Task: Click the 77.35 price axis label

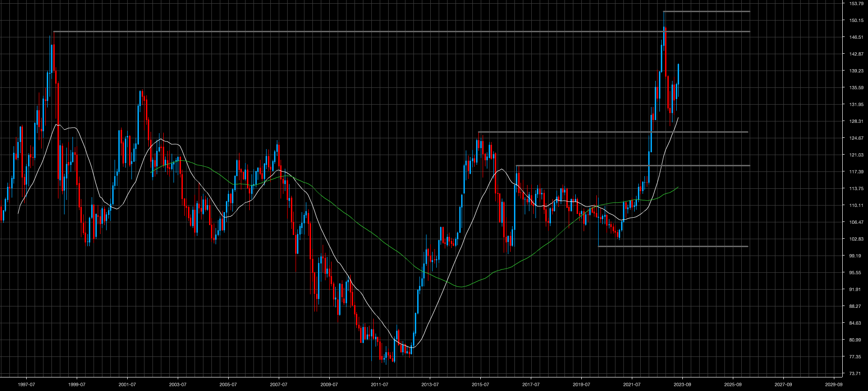Action: pos(855,357)
